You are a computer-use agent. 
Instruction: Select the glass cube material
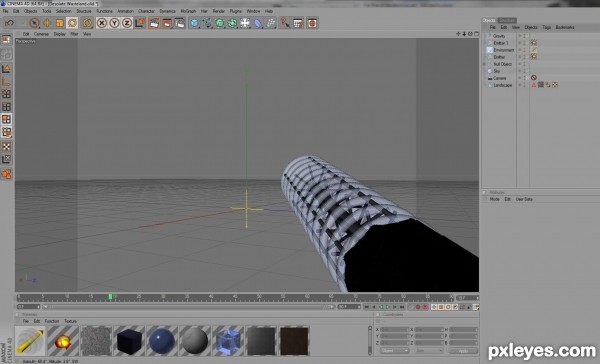[228, 341]
